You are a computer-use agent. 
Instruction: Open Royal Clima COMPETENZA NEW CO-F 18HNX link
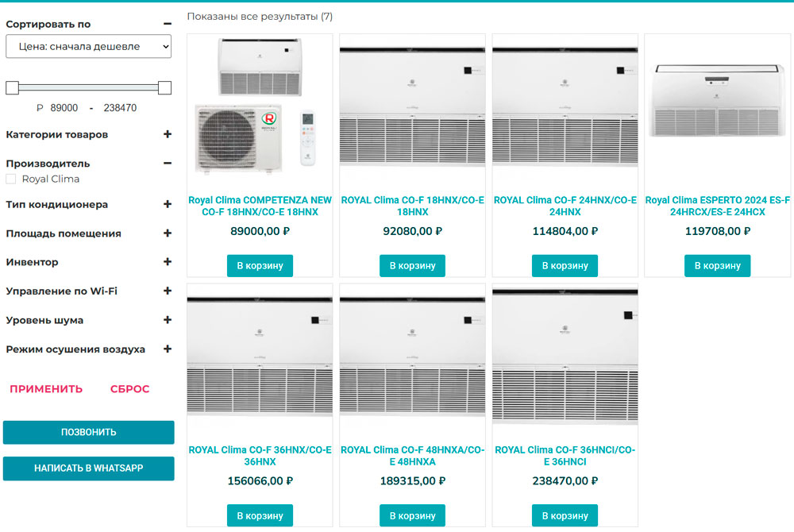point(260,206)
